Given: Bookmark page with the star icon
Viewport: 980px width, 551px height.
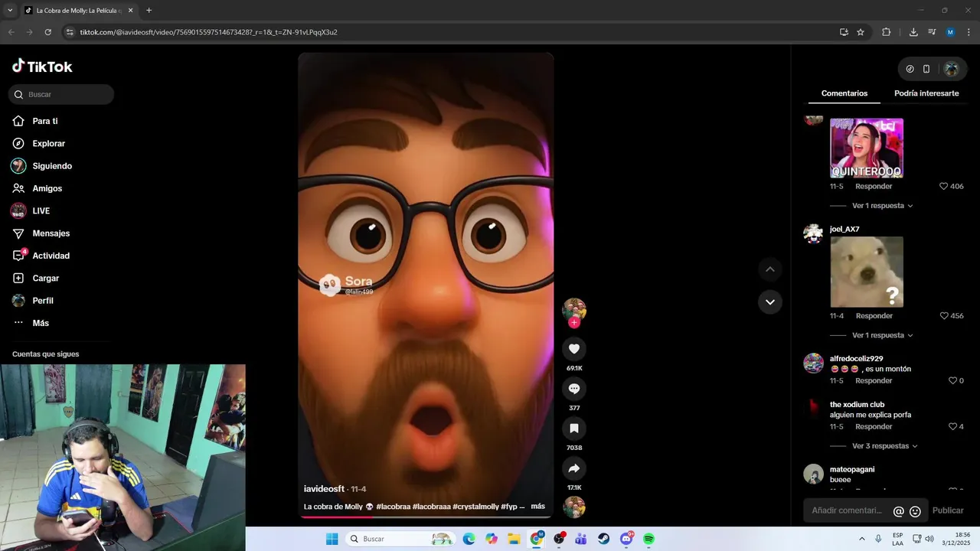Looking at the screenshot, I should (x=861, y=32).
